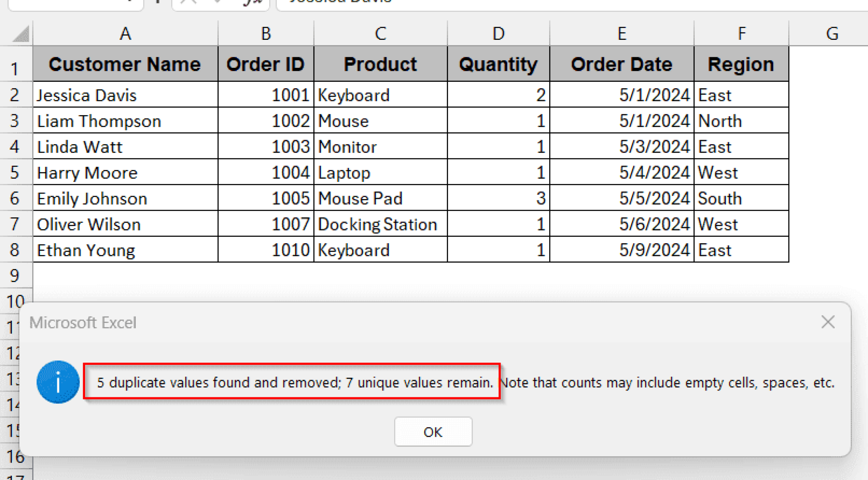Click the cell with Order ID 1010
This screenshot has width=868, height=480.
pyautogui.click(x=265, y=250)
